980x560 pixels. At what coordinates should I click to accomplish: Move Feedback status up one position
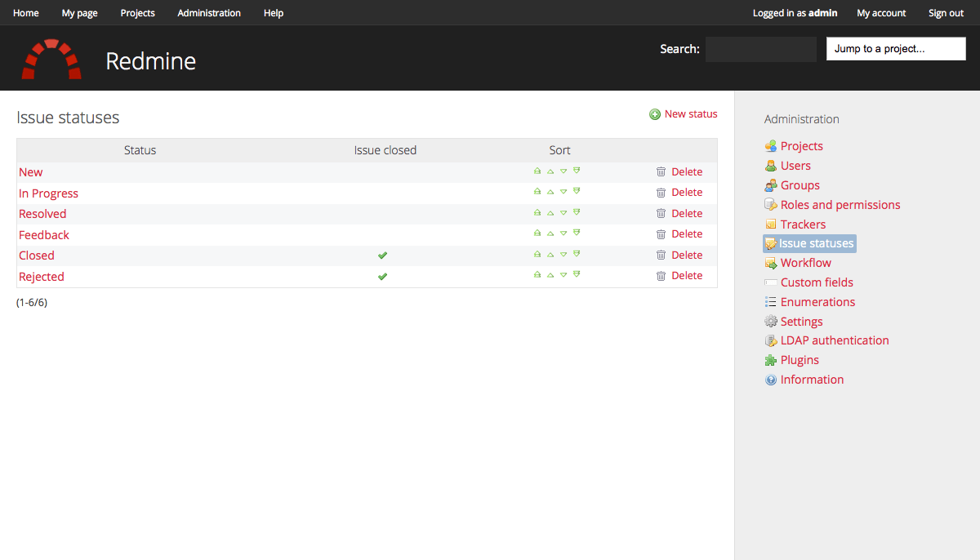pos(550,233)
